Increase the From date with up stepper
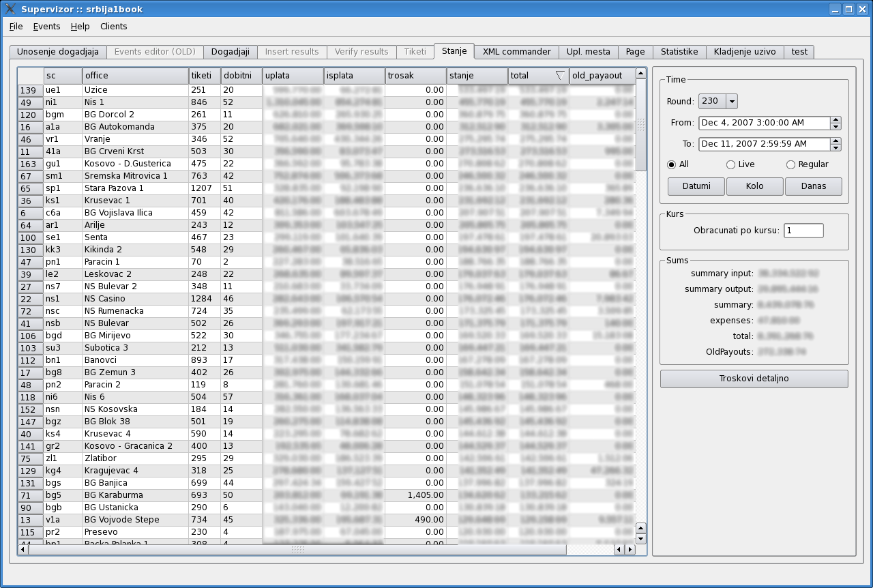 tap(835, 120)
